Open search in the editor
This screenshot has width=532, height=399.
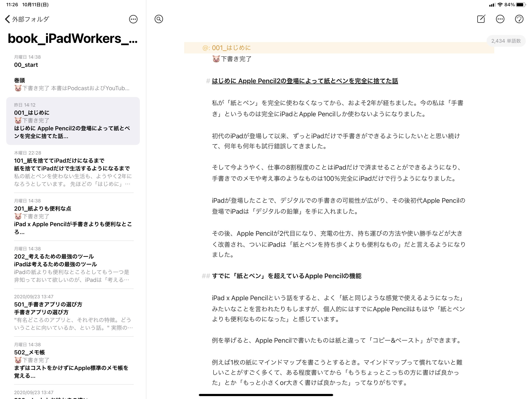159,19
